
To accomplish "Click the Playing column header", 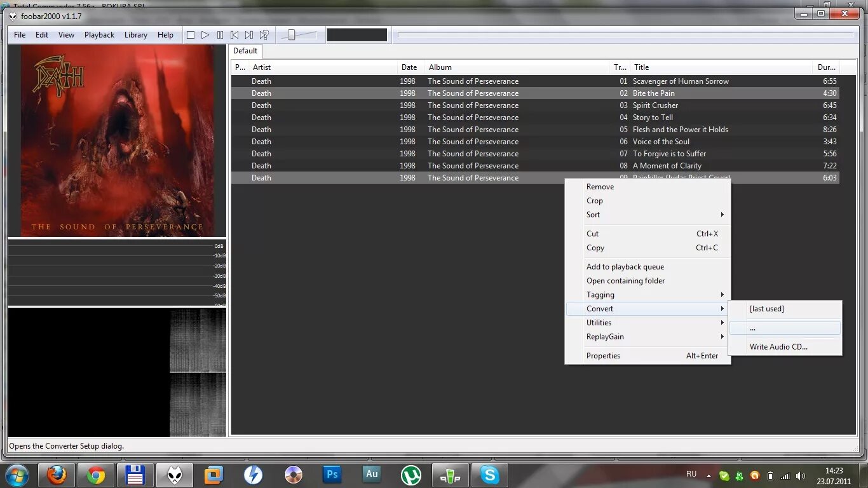I will pyautogui.click(x=240, y=67).
